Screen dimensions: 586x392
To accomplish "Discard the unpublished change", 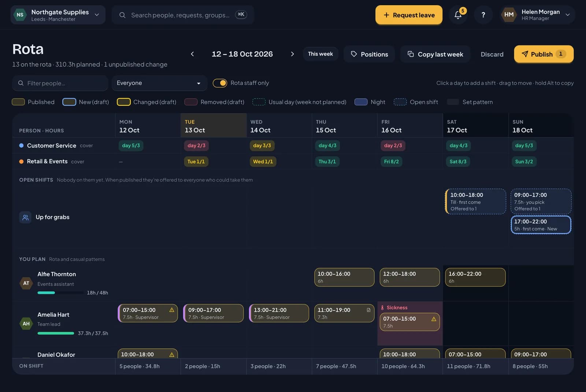I will [492, 54].
